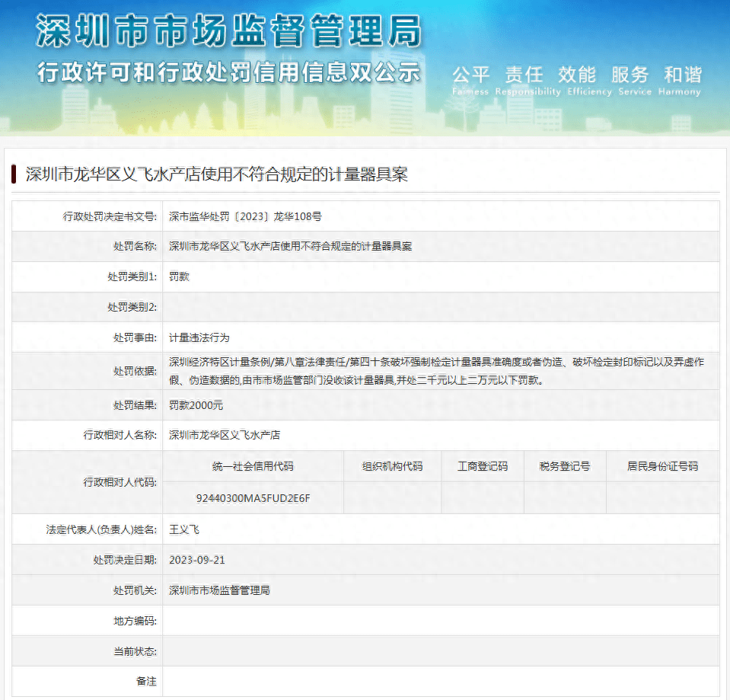The height and width of the screenshot is (700, 730).
Task: Click the 行政许可和行政处罚信用信息双公示 subtitle
Action: pyautogui.click(x=228, y=73)
